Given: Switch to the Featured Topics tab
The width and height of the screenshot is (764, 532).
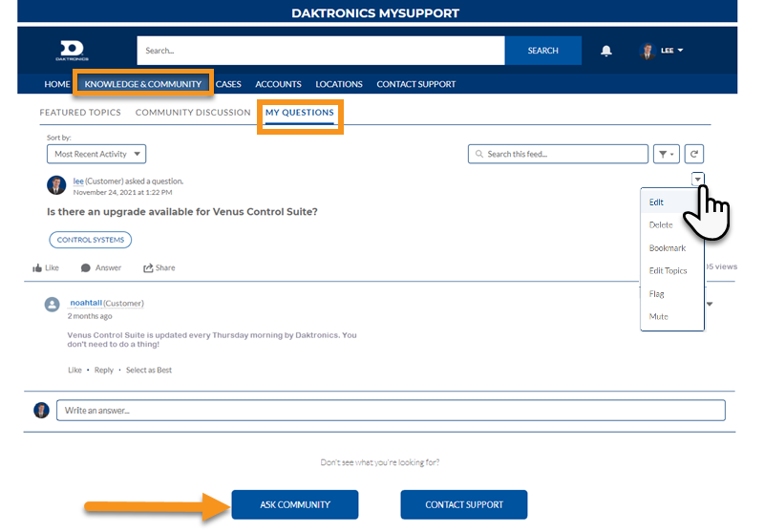Looking at the screenshot, I should [80, 113].
